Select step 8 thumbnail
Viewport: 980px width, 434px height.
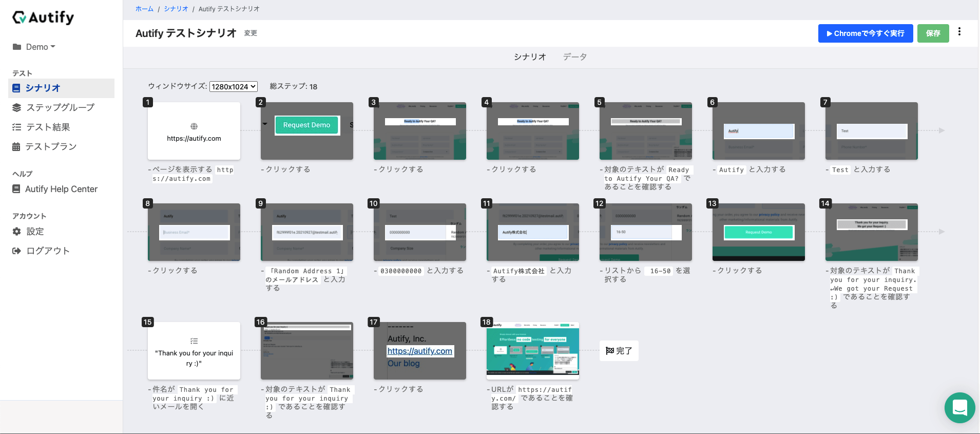[194, 232]
